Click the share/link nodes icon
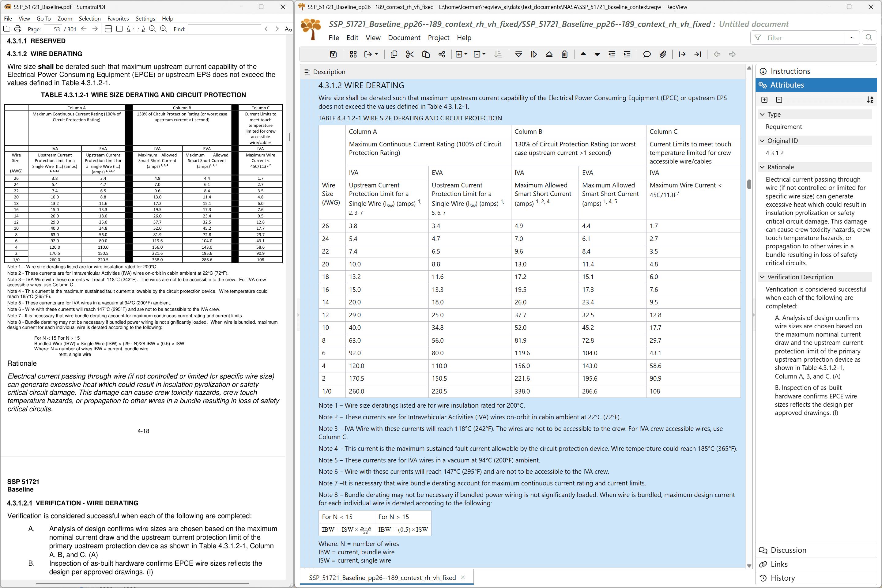The width and height of the screenshot is (882, 588). (442, 55)
